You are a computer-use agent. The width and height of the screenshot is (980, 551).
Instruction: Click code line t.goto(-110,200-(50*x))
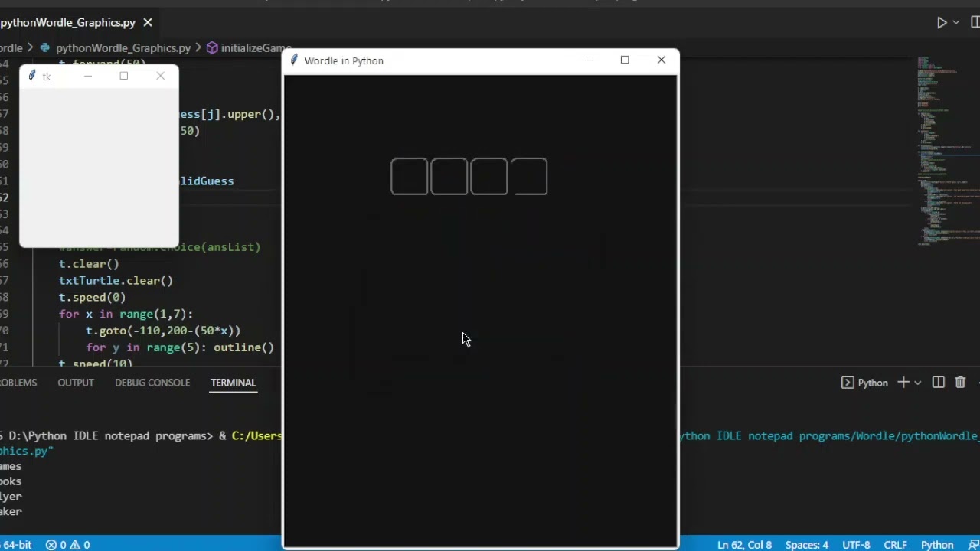click(163, 331)
